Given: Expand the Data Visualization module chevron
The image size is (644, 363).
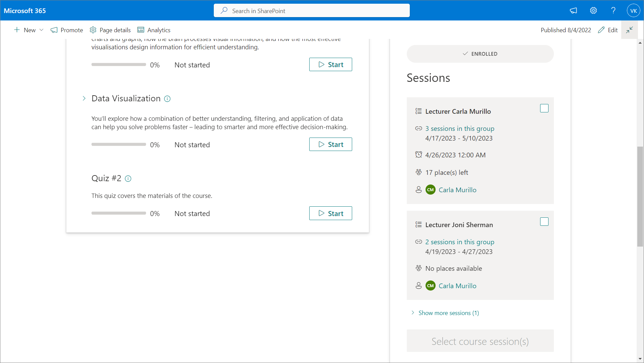Looking at the screenshot, I should [84, 99].
